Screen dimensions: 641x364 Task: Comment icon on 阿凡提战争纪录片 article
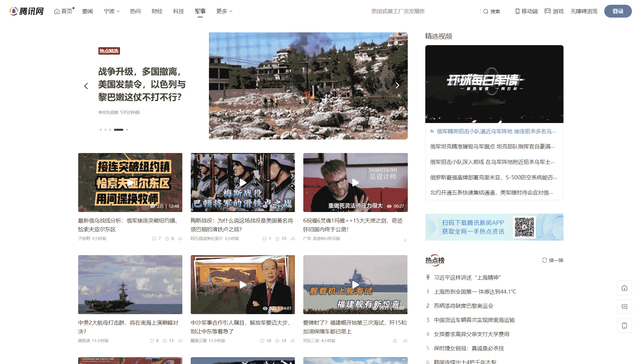click(265, 239)
